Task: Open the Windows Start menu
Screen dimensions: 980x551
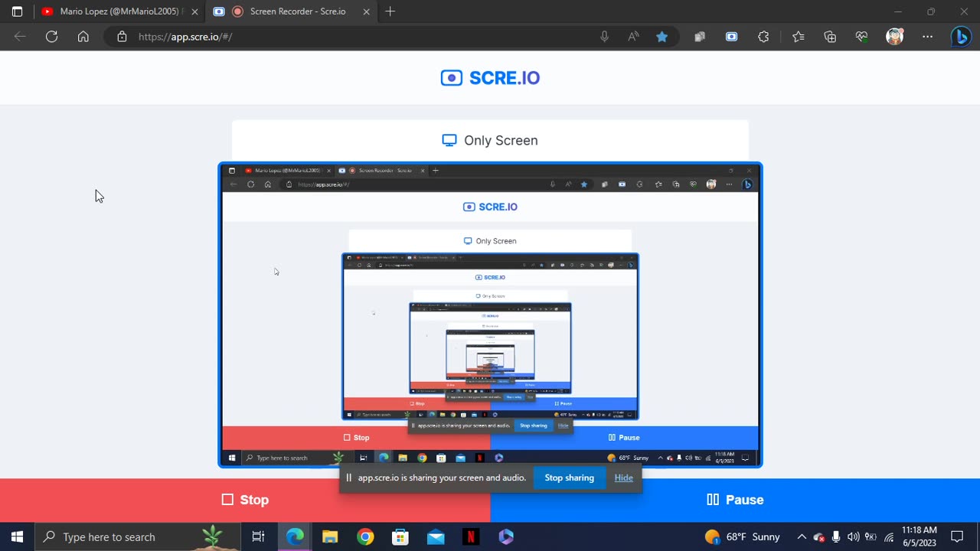Action: point(17,536)
